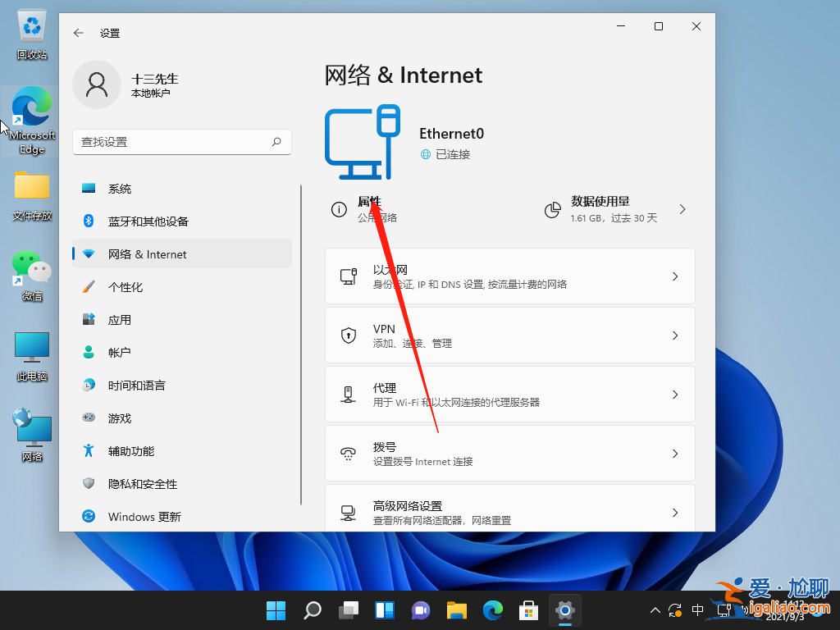Open the Start menu on the taskbar
The image size is (840, 630).
point(276,610)
